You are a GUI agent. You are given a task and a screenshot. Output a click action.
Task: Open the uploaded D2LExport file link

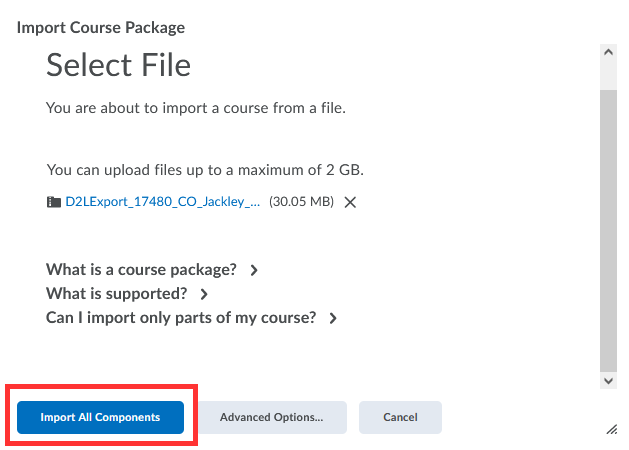point(162,202)
